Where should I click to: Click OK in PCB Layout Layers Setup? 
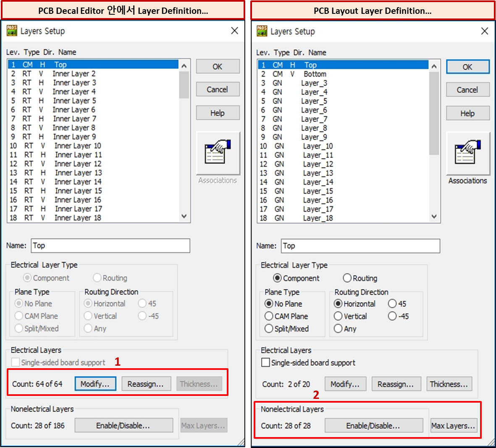pos(468,67)
